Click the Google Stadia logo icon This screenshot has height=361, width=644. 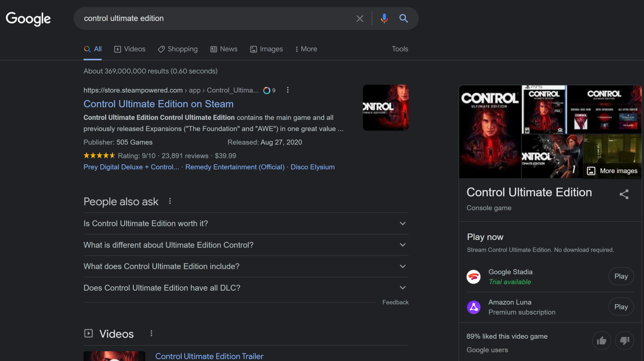(x=474, y=276)
